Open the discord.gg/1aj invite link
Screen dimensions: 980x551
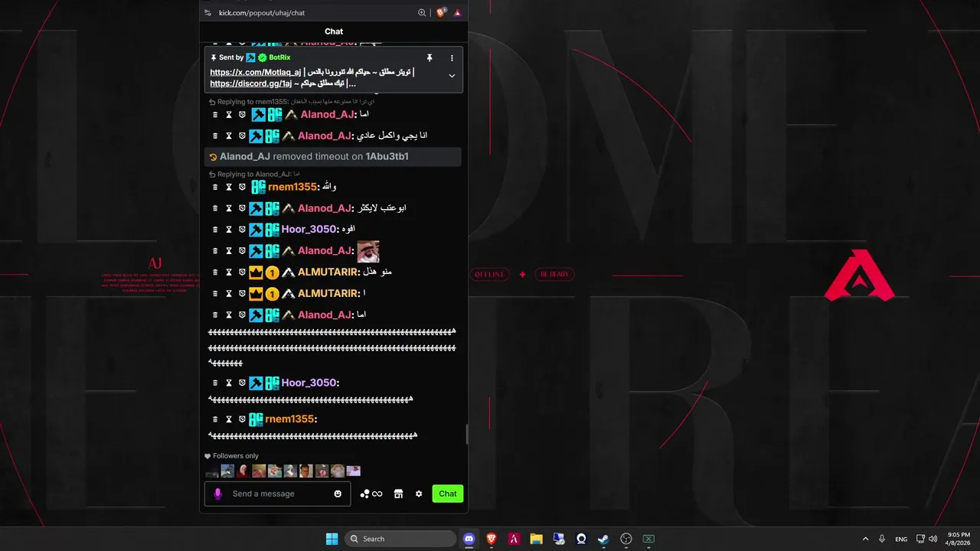(251, 83)
